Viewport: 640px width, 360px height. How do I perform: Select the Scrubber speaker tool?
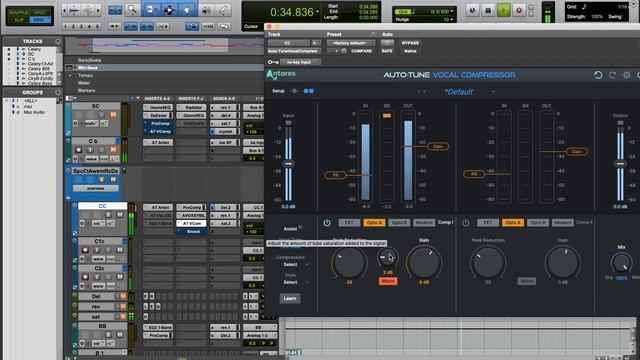(x=206, y=10)
